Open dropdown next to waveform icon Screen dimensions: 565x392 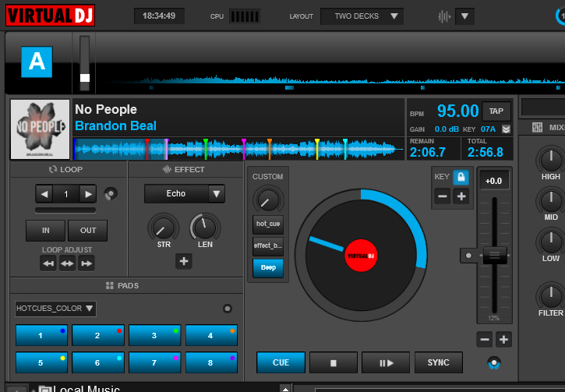464,16
